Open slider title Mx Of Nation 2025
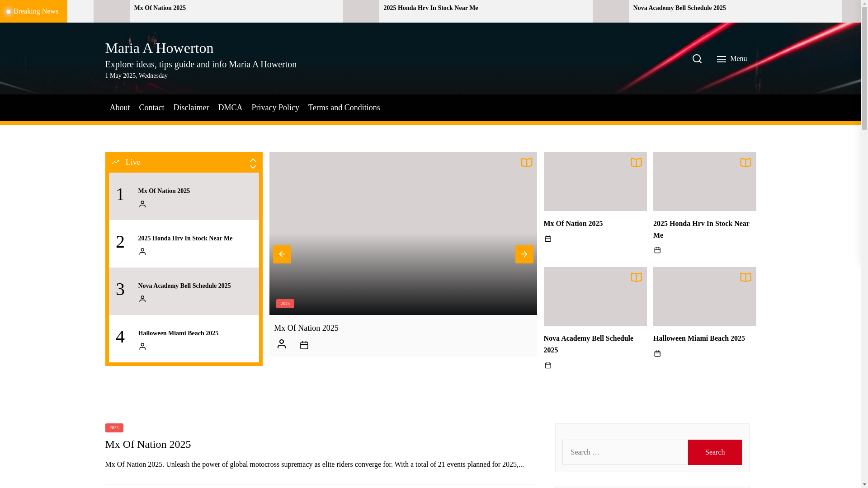This screenshot has width=868, height=488. pyautogui.click(x=306, y=328)
